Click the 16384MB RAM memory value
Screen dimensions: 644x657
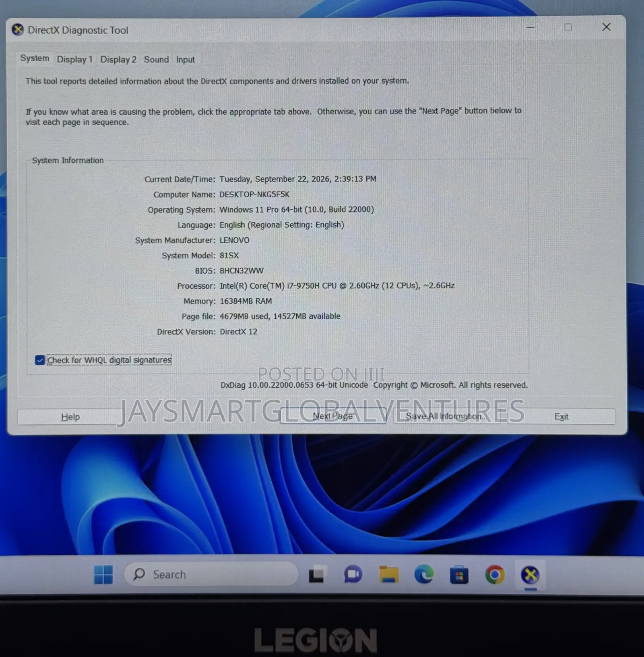[246, 301]
